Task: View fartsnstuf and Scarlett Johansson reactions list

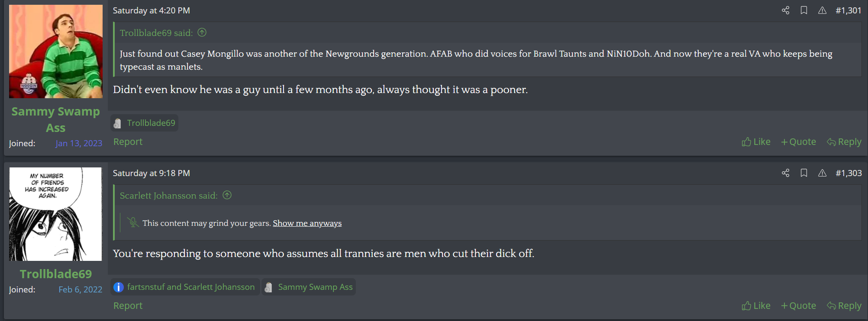Action: 190,287
